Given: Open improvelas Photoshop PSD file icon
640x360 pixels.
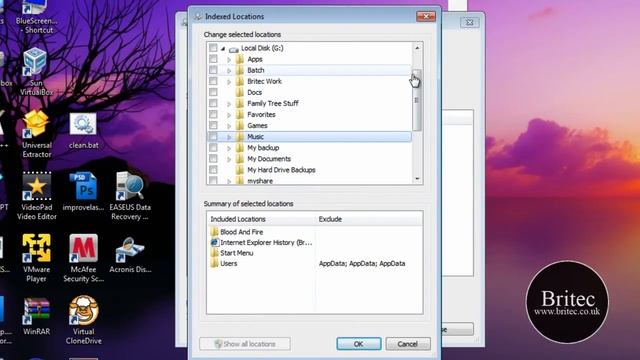Looking at the screenshot, I should tap(83, 192).
